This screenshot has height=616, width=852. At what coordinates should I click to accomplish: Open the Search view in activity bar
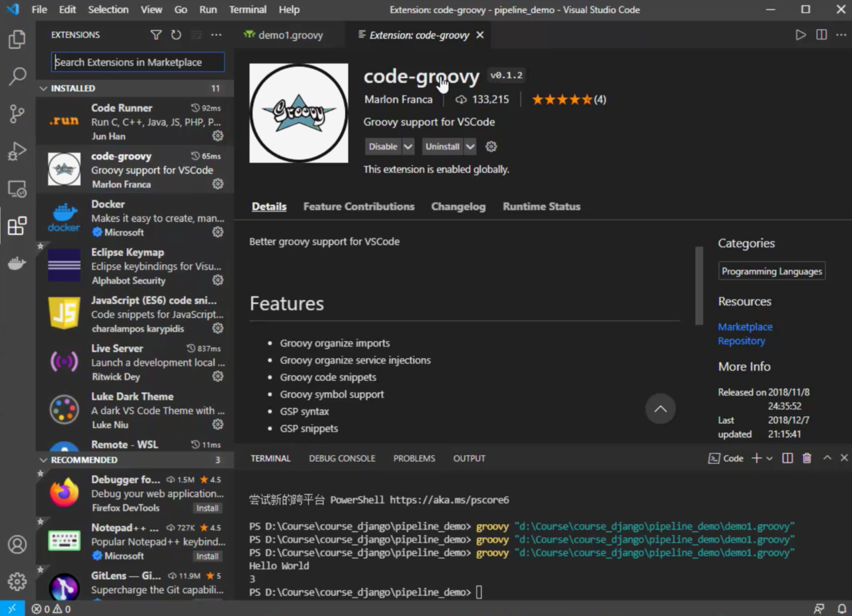coord(17,76)
